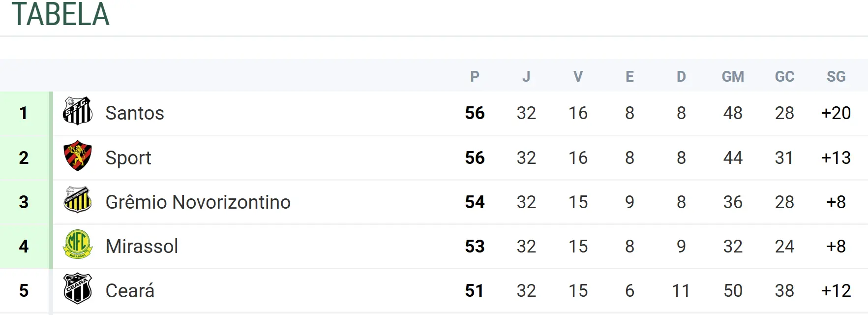Viewport: 868px width, 315px height.
Task: Click the Mirassol club crest
Action: point(78,244)
